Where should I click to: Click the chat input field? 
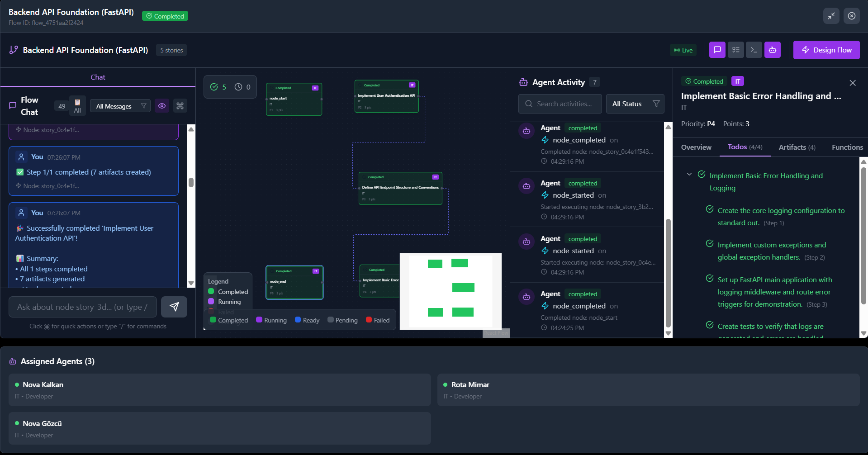(x=83, y=307)
